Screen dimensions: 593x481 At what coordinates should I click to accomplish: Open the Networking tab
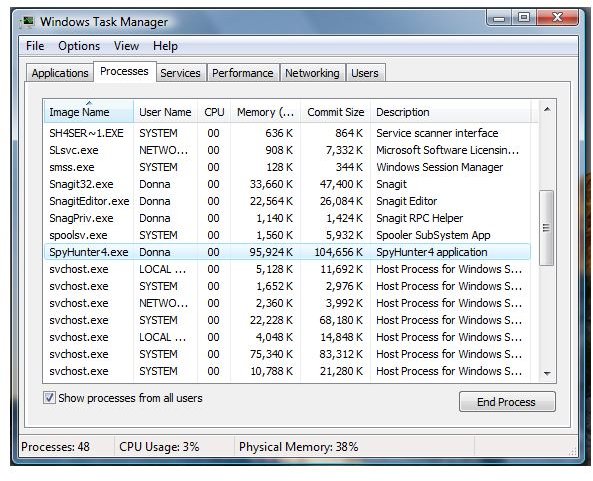coord(312,73)
